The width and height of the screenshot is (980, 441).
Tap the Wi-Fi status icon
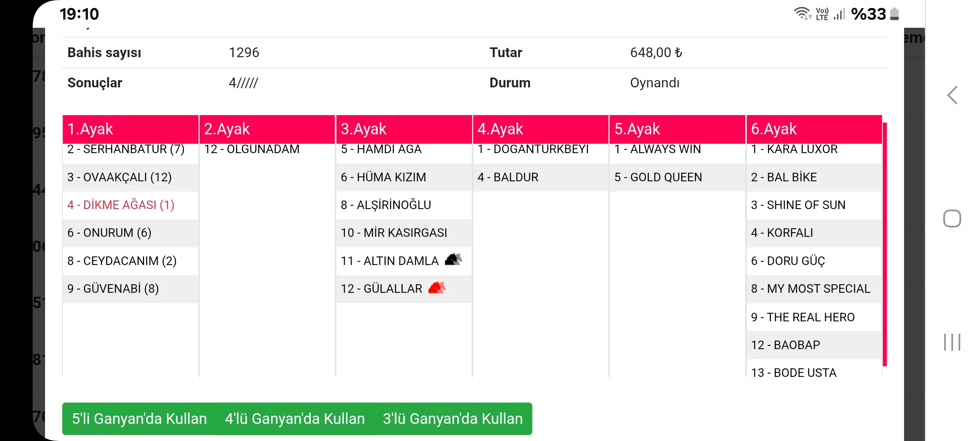(802, 13)
